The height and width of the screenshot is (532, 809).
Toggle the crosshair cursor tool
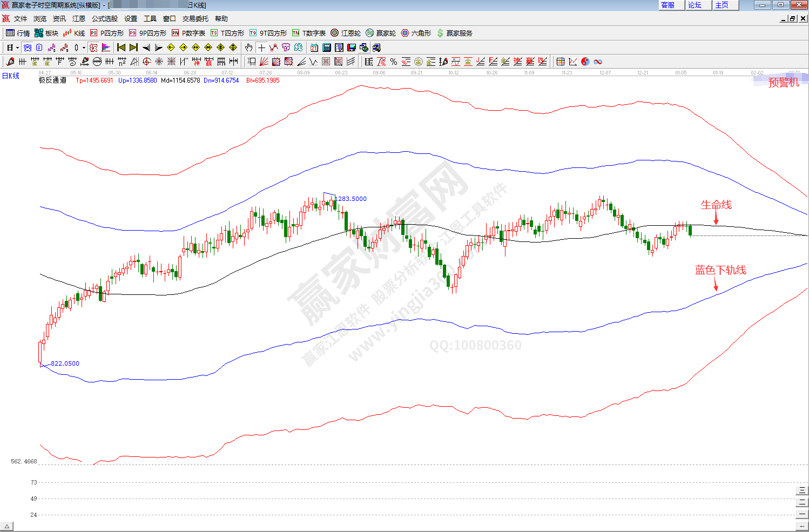[x=261, y=48]
